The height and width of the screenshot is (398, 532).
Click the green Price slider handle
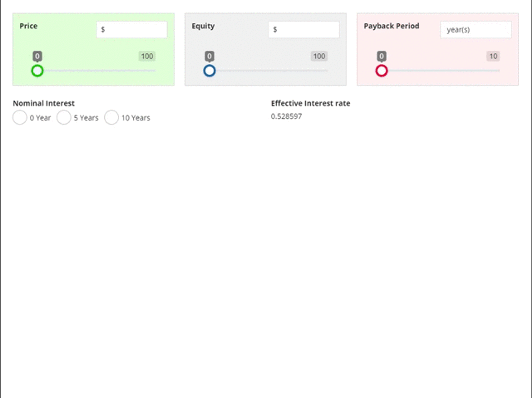pyautogui.click(x=37, y=71)
